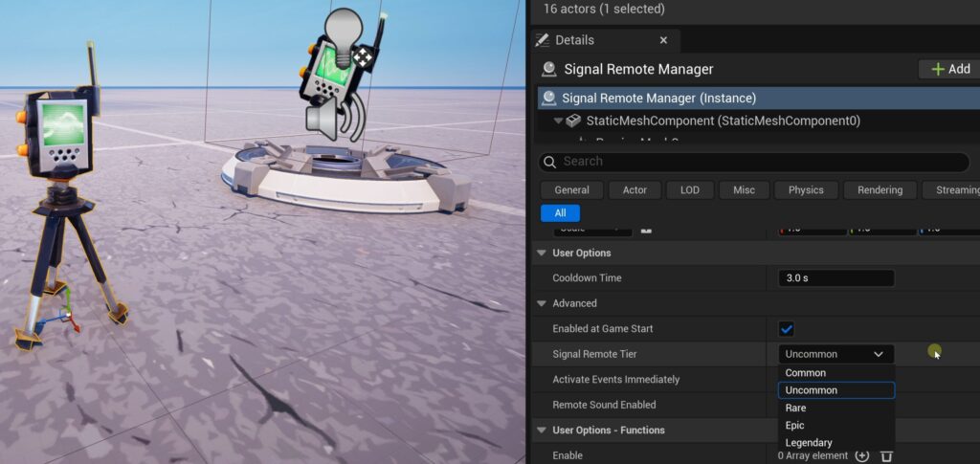Choose Legendary from the tier list
980x464 pixels.
tap(809, 443)
